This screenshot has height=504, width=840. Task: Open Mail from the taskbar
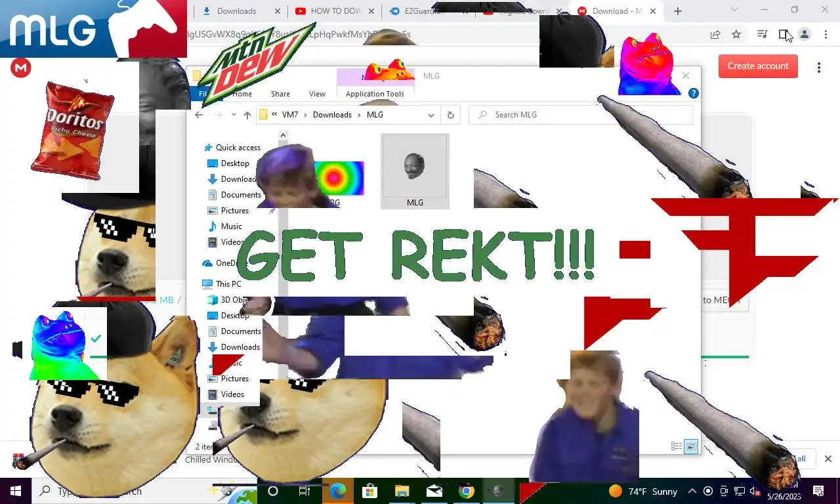point(434,491)
